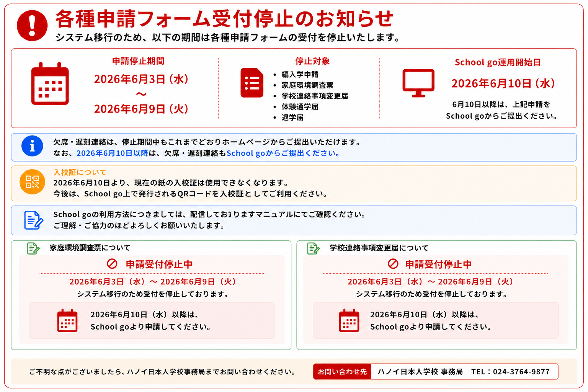The width and height of the screenshot is (588, 392).
Task: Click the line about QRコードを入校証として
Action: [x=191, y=194]
